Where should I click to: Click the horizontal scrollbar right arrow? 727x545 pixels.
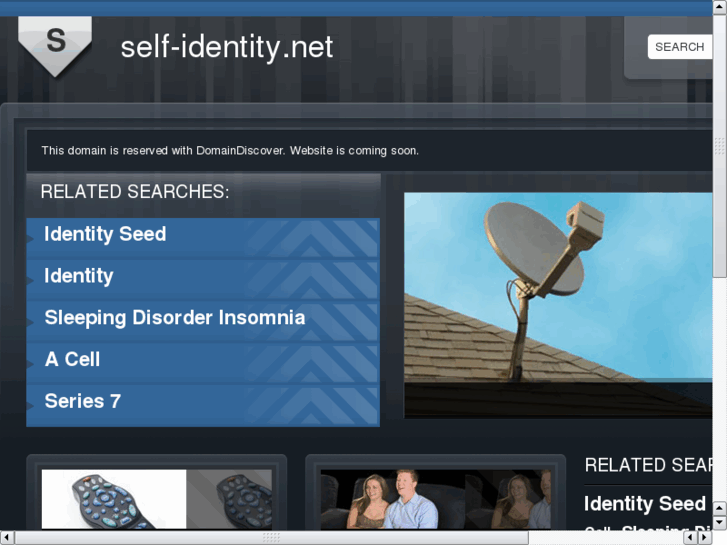tap(704, 538)
